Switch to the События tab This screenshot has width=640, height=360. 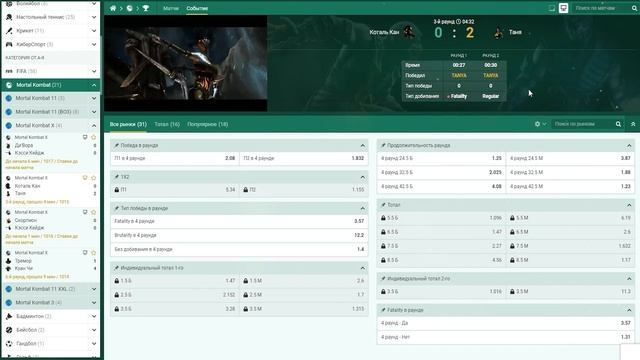tap(197, 8)
